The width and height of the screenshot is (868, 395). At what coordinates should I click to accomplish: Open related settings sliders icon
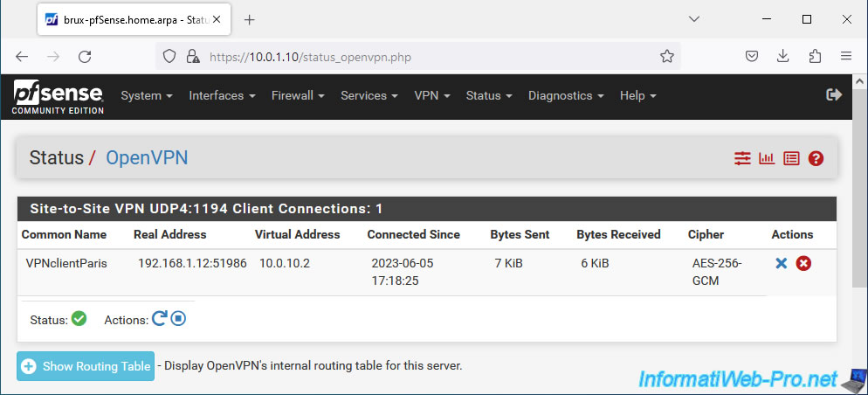[742, 158]
